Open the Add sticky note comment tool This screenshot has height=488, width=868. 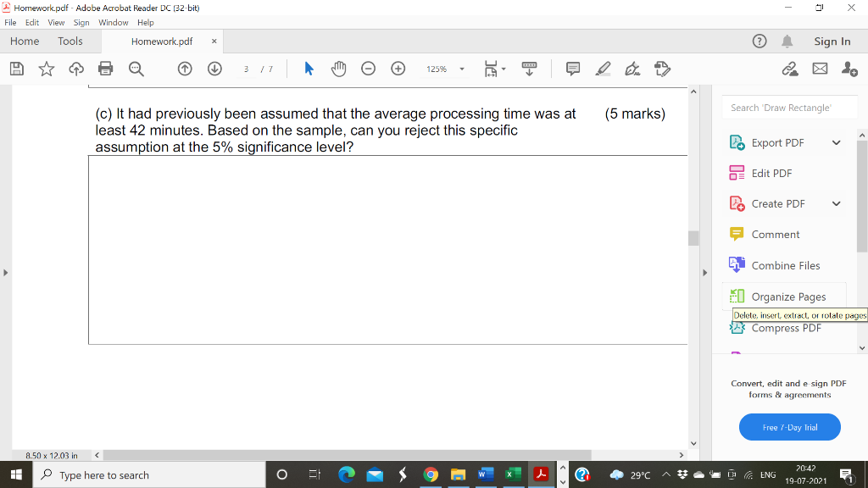point(572,69)
